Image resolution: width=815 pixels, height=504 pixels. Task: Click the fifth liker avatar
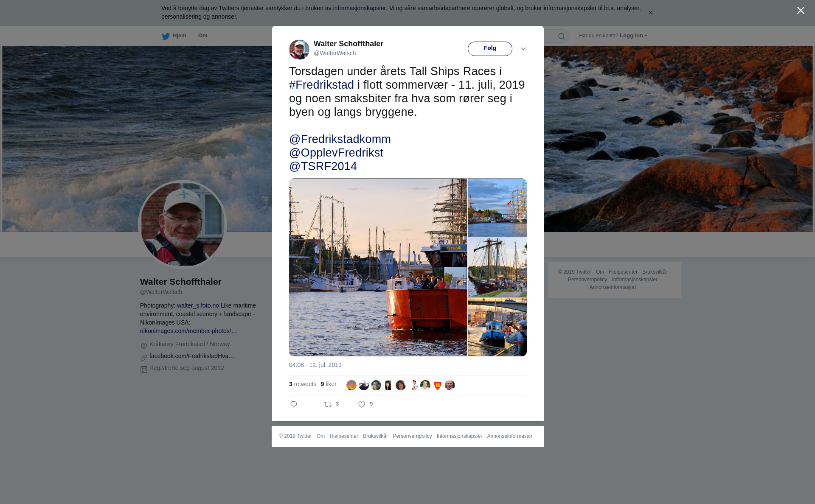tap(401, 385)
